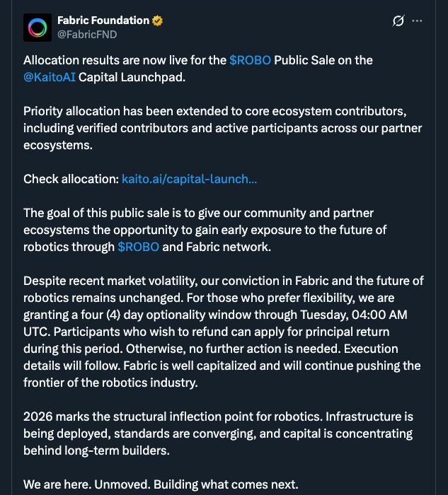
Task: Follow the kaito.ai/capital-launch link
Action: [x=189, y=179]
